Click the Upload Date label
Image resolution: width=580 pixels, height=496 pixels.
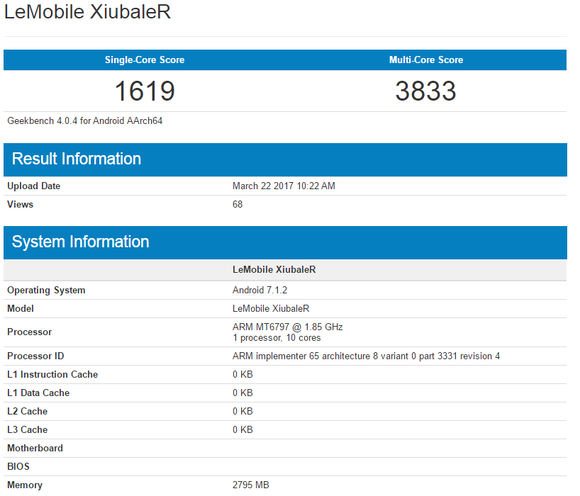34,186
